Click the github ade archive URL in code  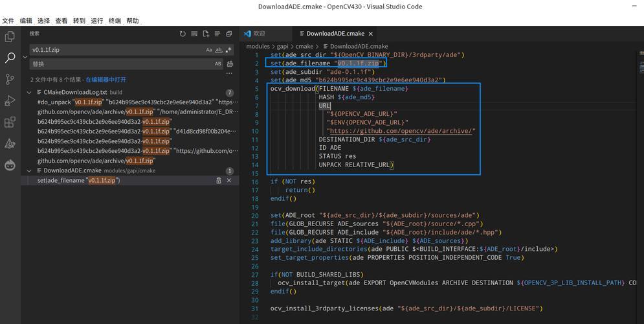pyautogui.click(x=401, y=131)
